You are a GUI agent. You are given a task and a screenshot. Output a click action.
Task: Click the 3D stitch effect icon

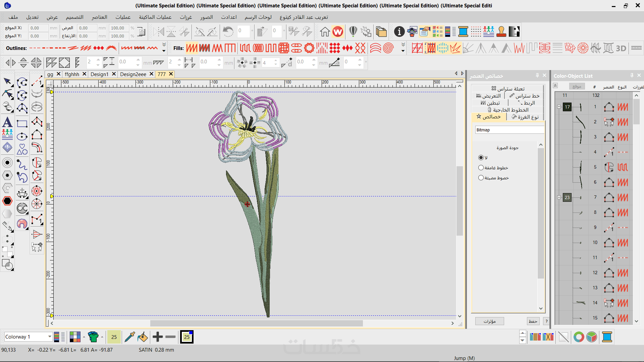621,48
